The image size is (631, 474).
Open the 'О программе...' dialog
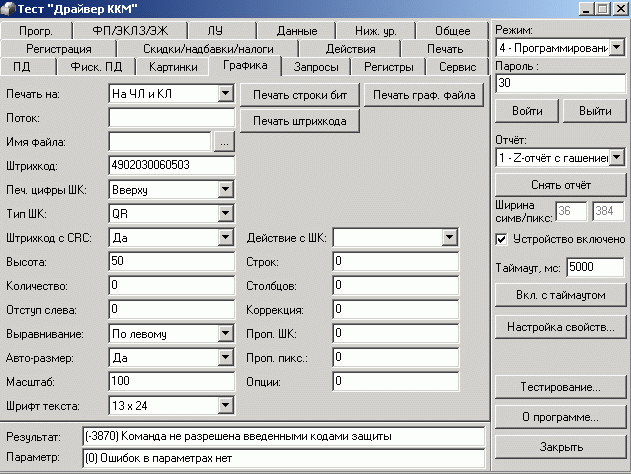(x=561, y=417)
